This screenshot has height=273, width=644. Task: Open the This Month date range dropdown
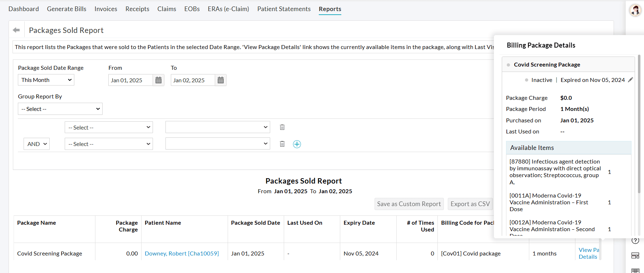tap(46, 80)
